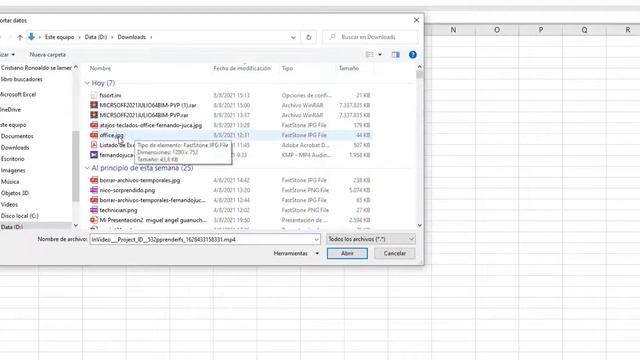Screen dimensions: 640x360
Task: Select Downloads in navigation pane
Action: tap(15, 147)
